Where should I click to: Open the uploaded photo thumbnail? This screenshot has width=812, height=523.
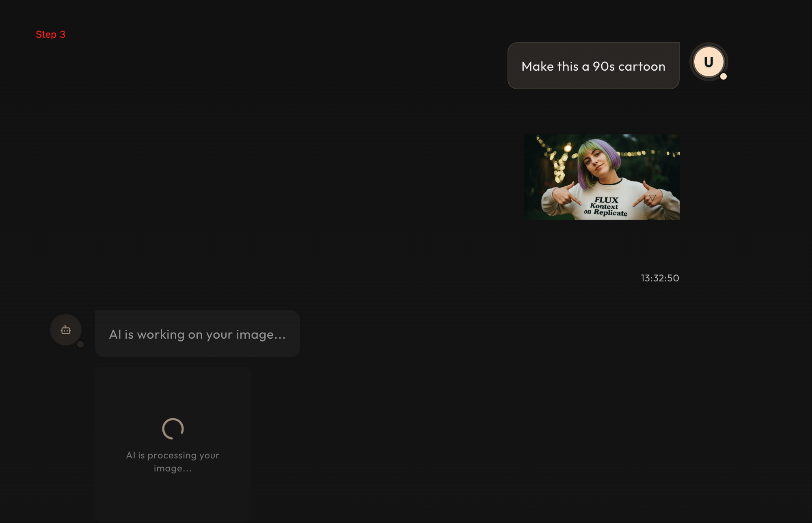(601, 177)
